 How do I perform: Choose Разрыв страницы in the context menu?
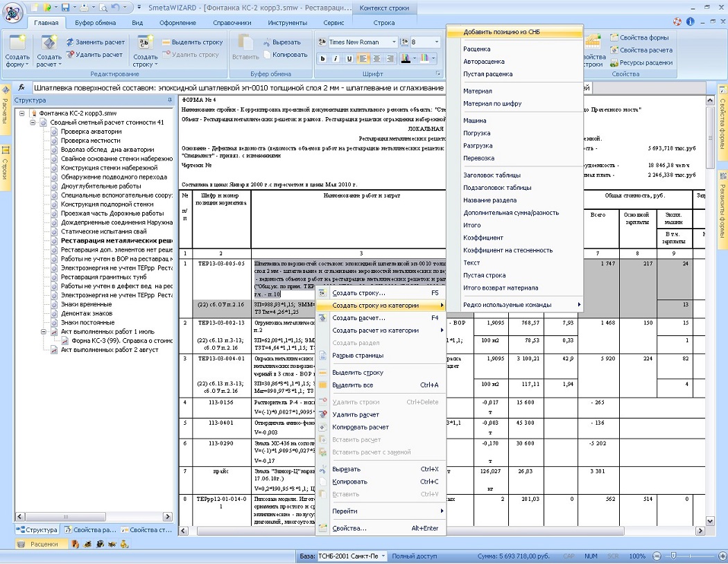tap(380, 355)
